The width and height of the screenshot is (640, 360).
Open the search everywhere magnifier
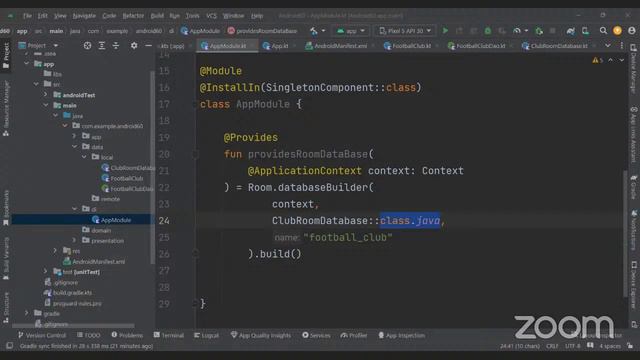(x=603, y=31)
